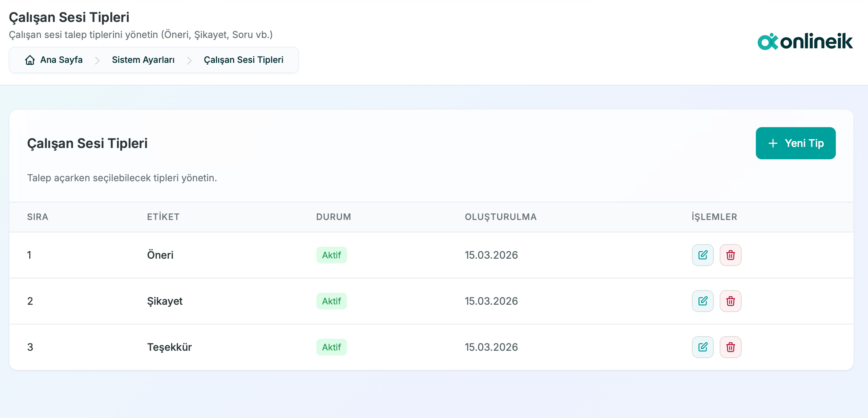Viewport: 868px width, 418px height.
Task: Click the Aktif badge for Öneri
Action: pyautogui.click(x=331, y=255)
